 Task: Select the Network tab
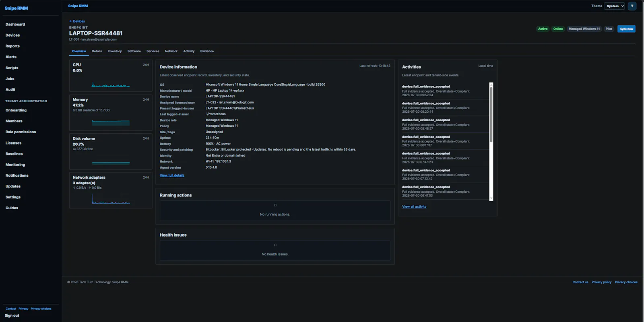click(x=171, y=51)
